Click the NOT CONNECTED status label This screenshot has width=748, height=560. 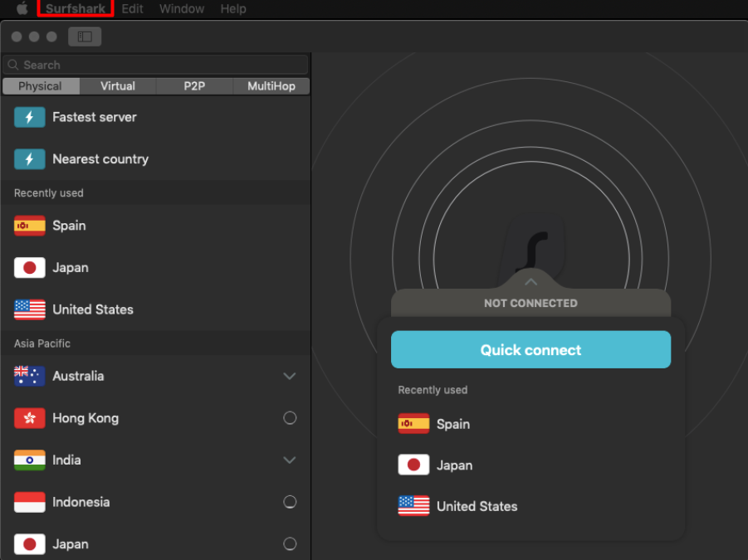point(531,303)
